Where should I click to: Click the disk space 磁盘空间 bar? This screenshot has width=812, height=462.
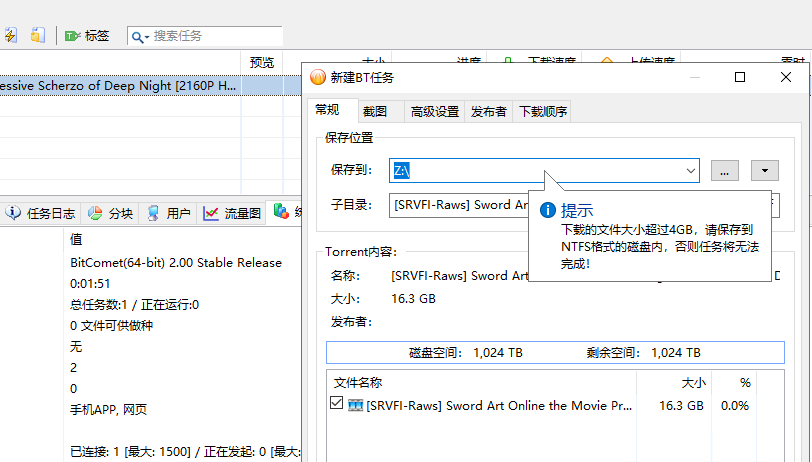point(555,353)
